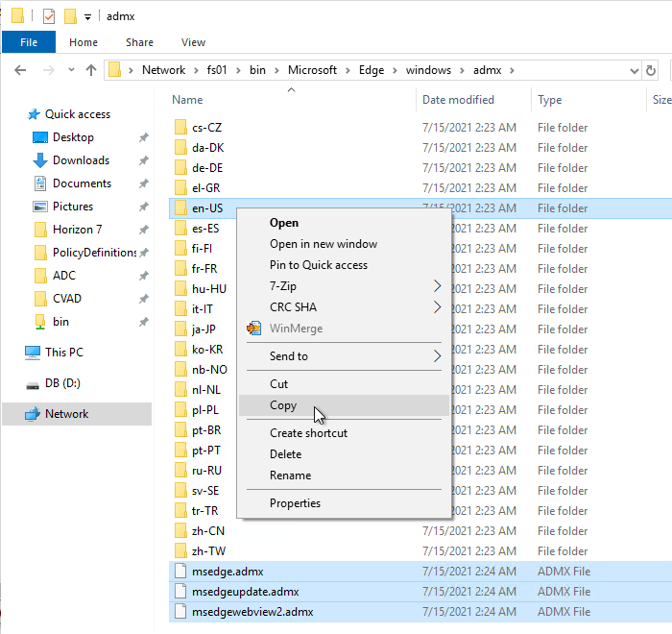Open Downloads in Quick access
Screen dimensions: 672x634
pyautogui.click(x=81, y=160)
